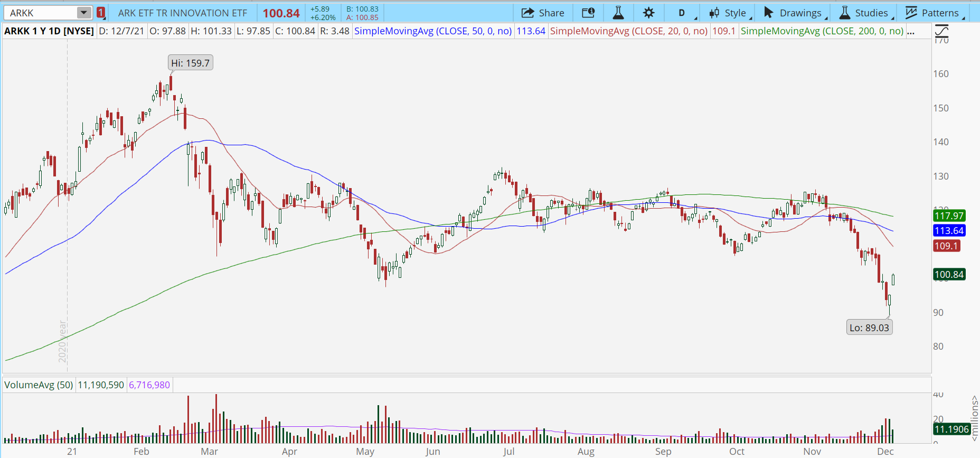Image resolution: width=980 pixels, height=458 pixels.
Task: Click the Sep label on time axis
Action: click(x=663, y=452)
